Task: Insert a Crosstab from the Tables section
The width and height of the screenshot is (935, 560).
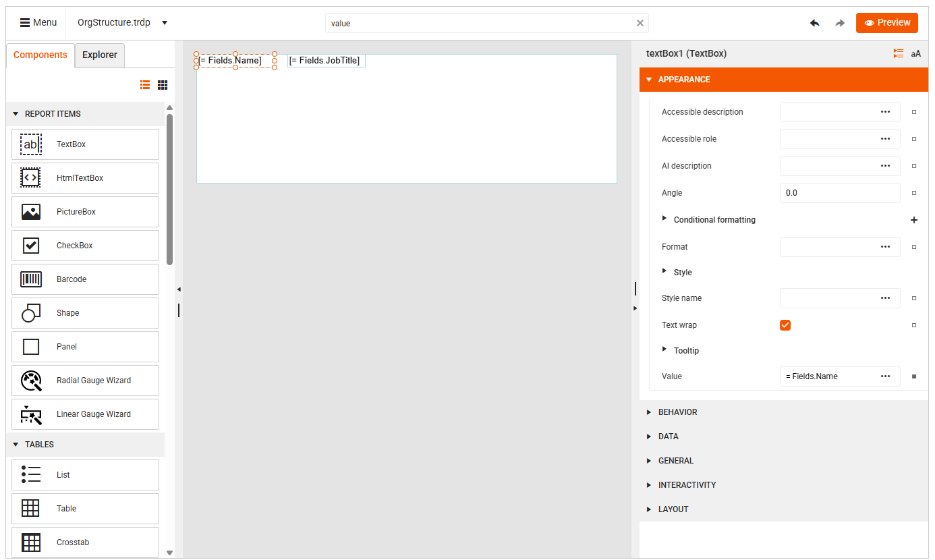Action: pos(85,542)
